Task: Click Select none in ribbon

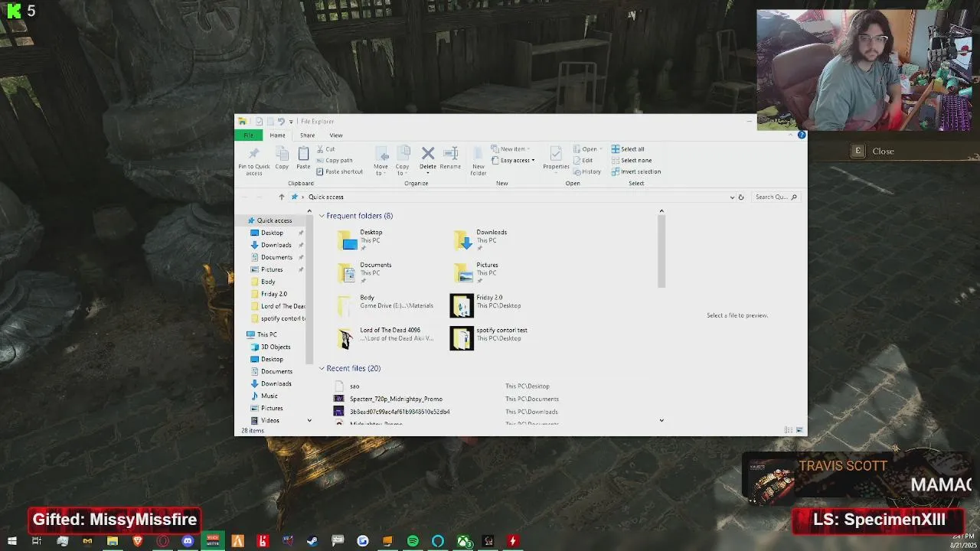Action: (631, 161)
